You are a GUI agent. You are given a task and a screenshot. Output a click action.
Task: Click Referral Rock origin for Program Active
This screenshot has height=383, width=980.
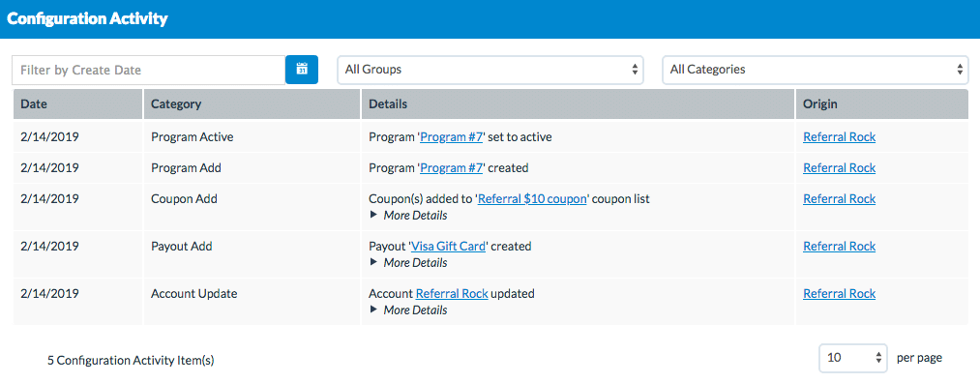pyautogui.click(x=840, y=136)
